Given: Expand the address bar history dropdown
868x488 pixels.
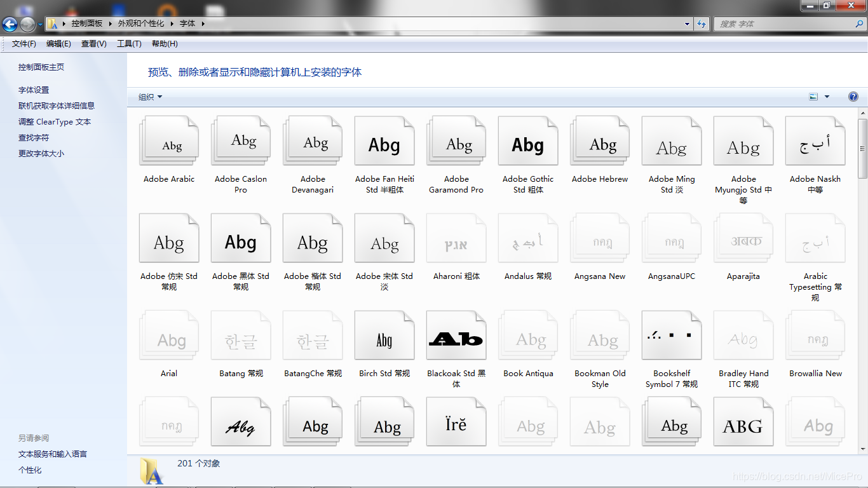Looking at the screenshot, I should [688, 24].
